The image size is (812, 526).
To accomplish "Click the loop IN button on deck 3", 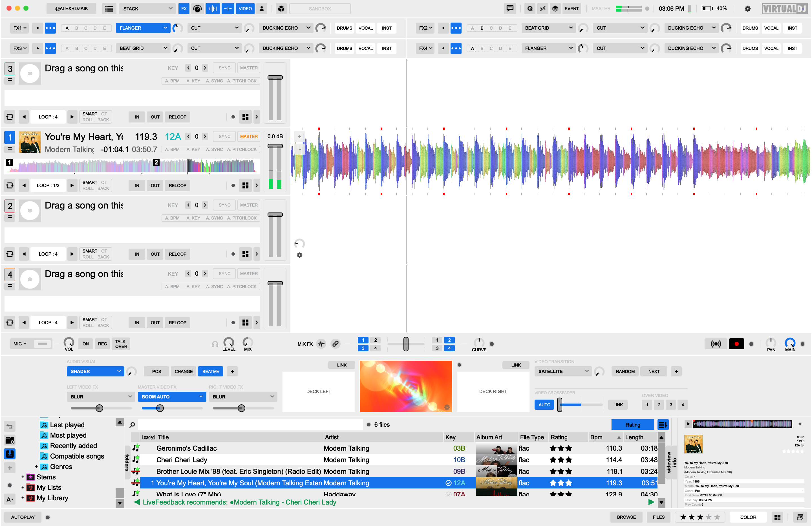I will pos(137,117).
